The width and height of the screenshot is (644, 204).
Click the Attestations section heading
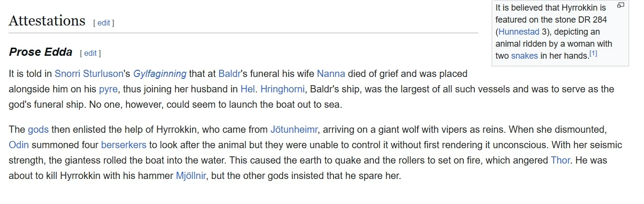tap(47, 21)
